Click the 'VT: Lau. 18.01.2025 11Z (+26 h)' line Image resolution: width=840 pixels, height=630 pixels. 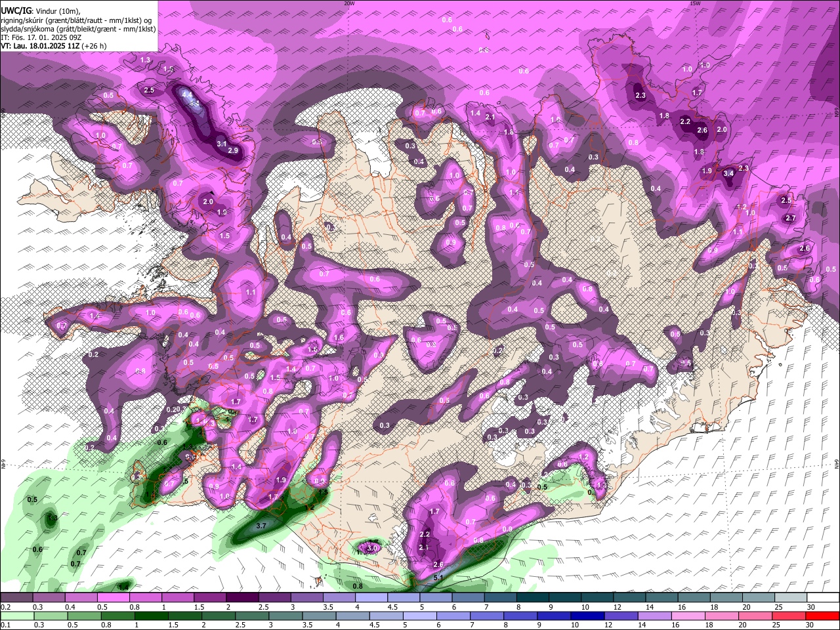[x=54, y=46]
